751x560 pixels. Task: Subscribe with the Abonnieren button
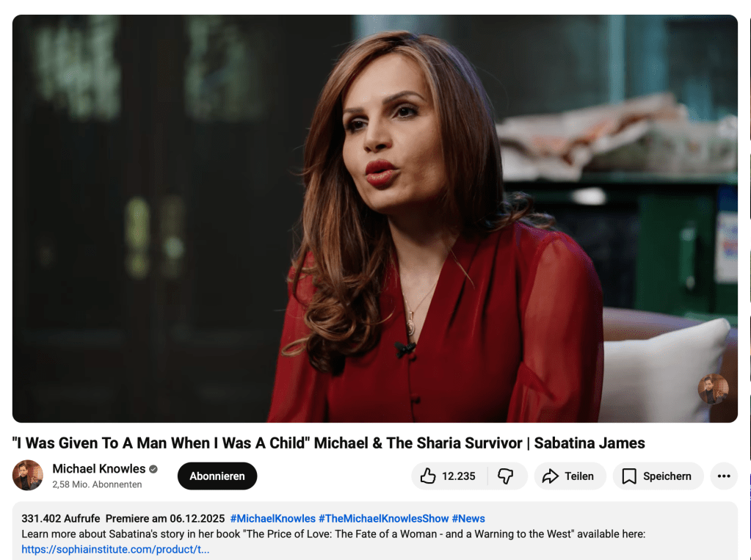click(x=217, y=476)
